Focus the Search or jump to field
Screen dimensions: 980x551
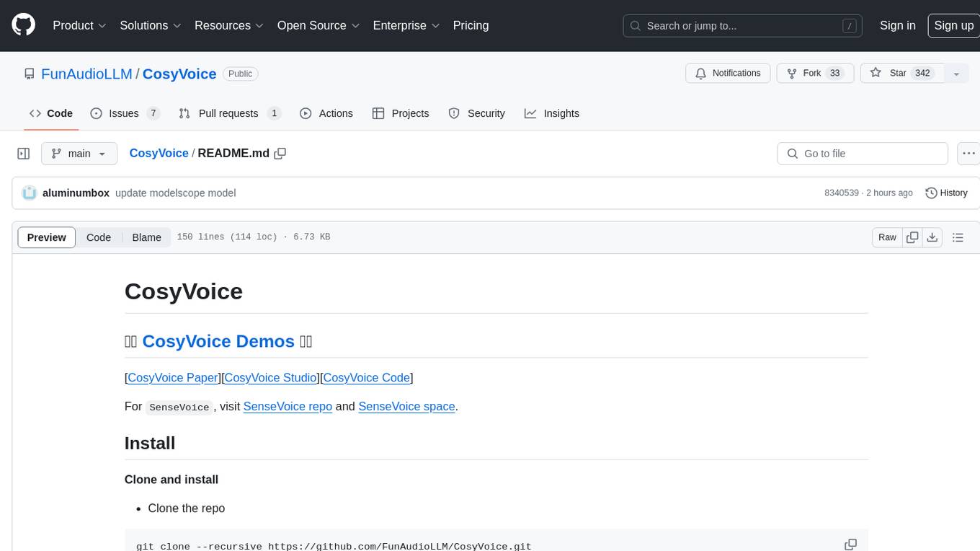coord(744,26)
